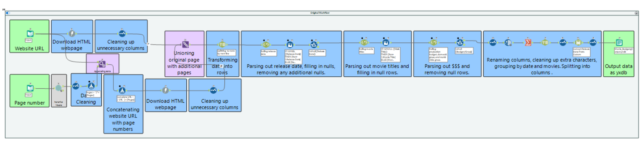
Task: Click the IsNull [Release Date] filter annotation
Action: pos(317,52)
